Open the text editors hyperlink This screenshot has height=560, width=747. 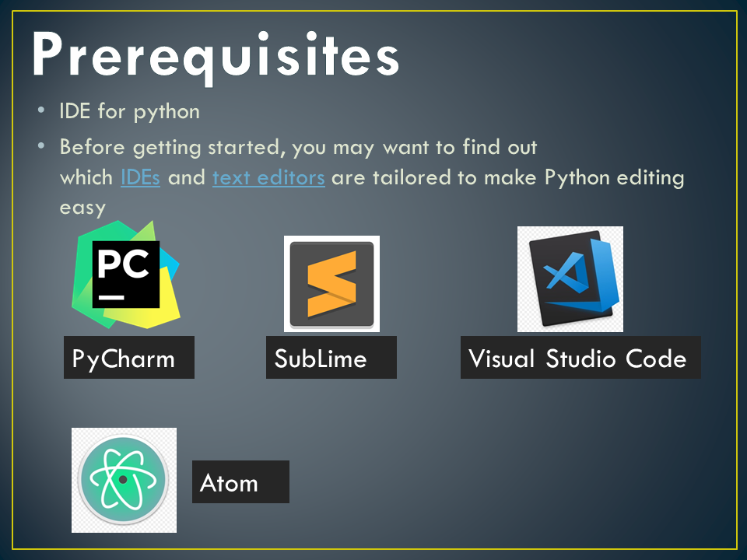tap(268, 177)
